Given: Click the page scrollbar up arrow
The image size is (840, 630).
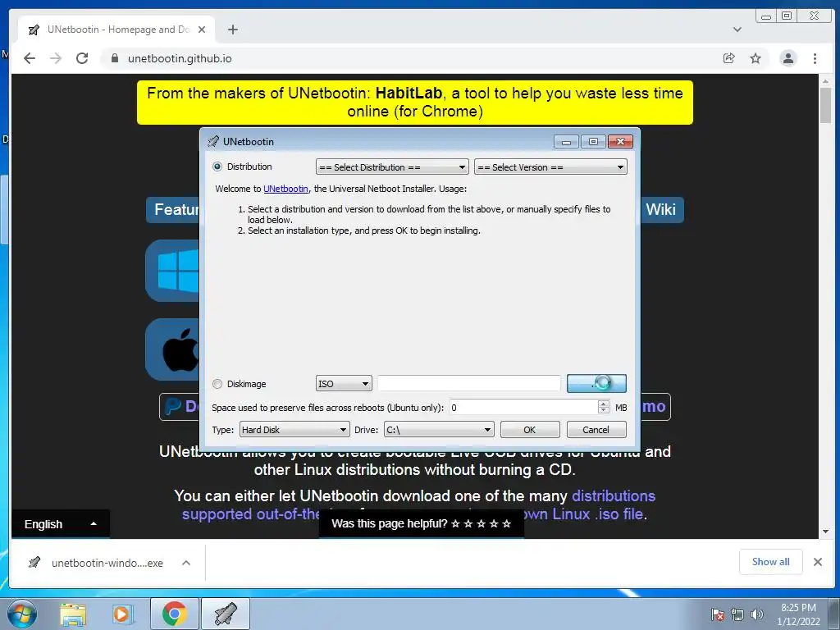Looking at the screenshot, I should pyautogui.click(x=825, y=81).
